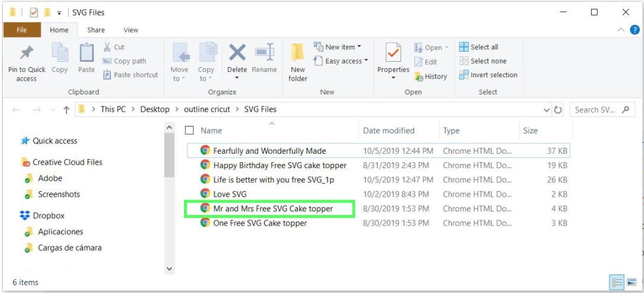
Task: Click Paste shortcut command
Action: pyautogui.click(x=130, y=75)
